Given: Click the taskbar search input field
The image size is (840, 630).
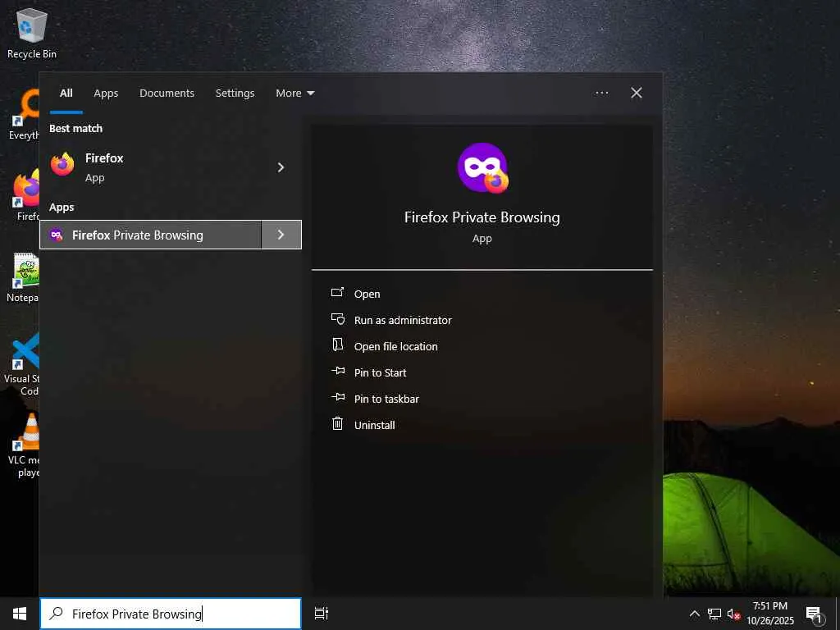Looking at the screenshot, I should coord(171,614).
